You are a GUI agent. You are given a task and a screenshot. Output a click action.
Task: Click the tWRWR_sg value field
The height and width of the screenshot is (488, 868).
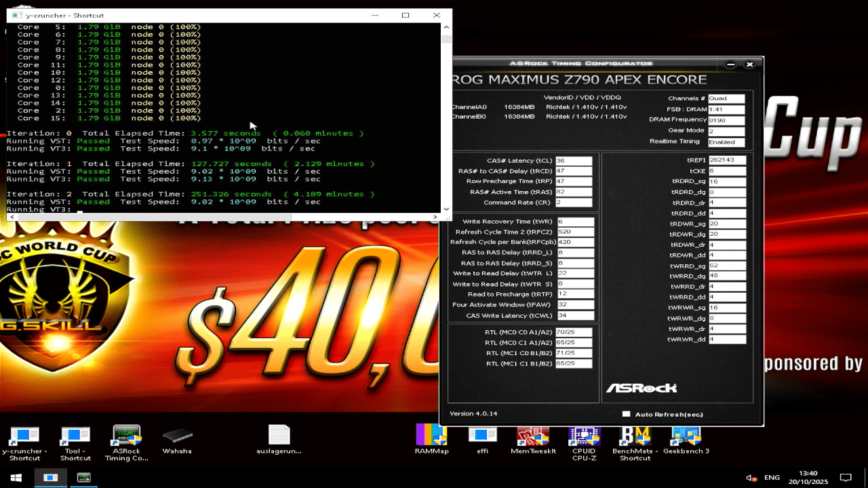[x=727, y=308]
